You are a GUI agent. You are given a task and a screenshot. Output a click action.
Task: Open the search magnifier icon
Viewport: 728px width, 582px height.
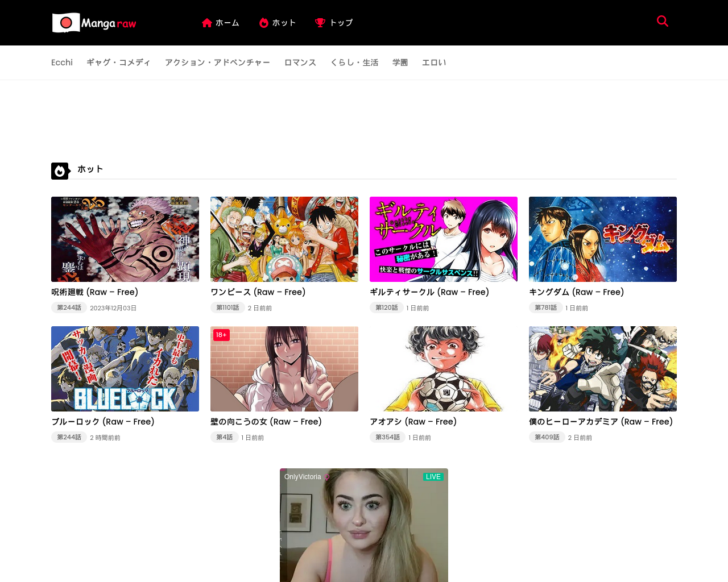(662, 21)
